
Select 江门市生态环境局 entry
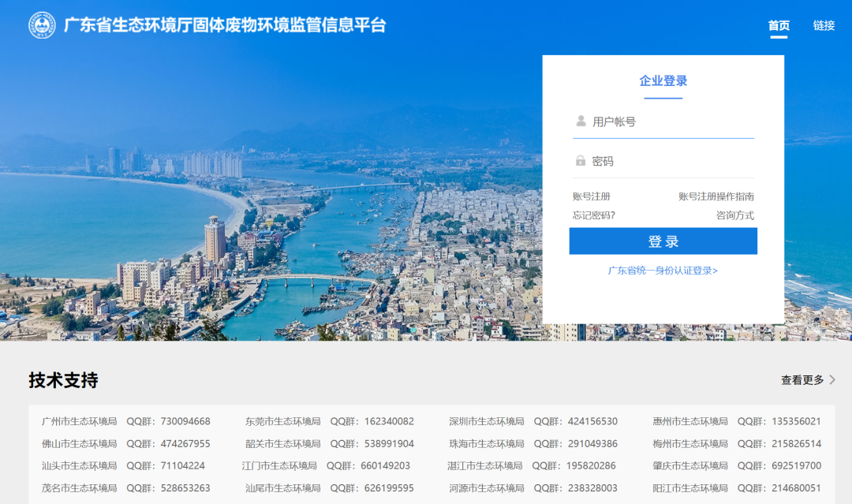coord(279,466)
